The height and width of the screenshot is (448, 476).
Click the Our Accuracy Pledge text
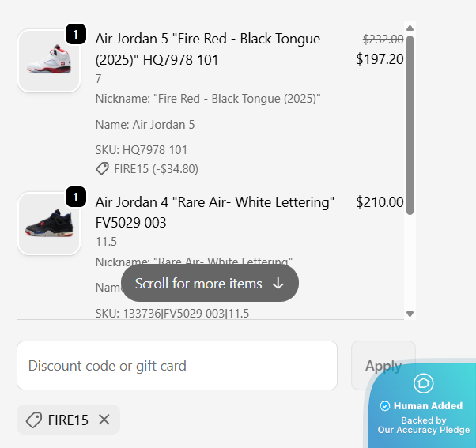tap(424, 431)
